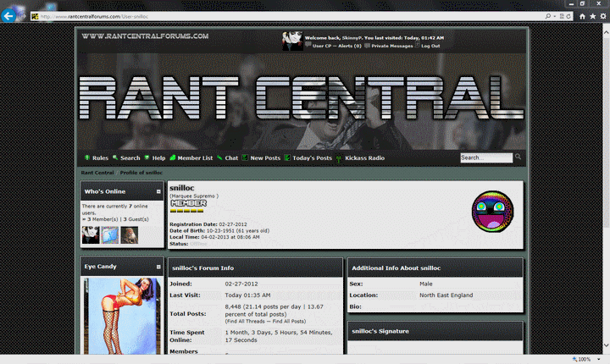Collapse the Who's Online panel
The width and height of the screenshot is (610, 364).
tap(158, 191)
